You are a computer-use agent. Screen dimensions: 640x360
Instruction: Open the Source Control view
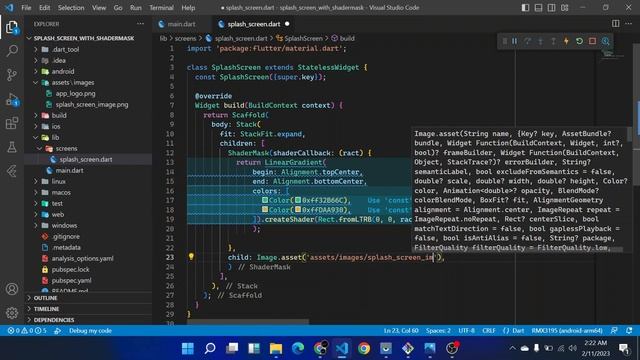coord(12,75)
